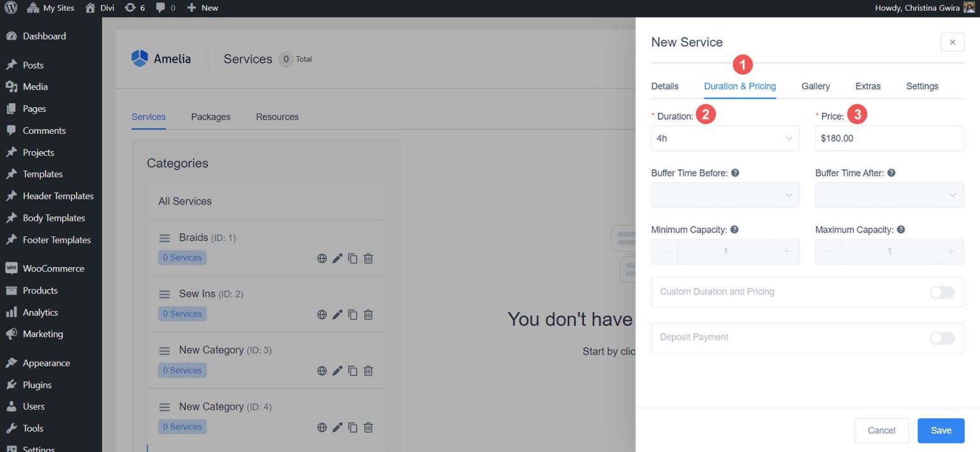Open the Buffer Time Before dropdown

(x=725, y=195)
